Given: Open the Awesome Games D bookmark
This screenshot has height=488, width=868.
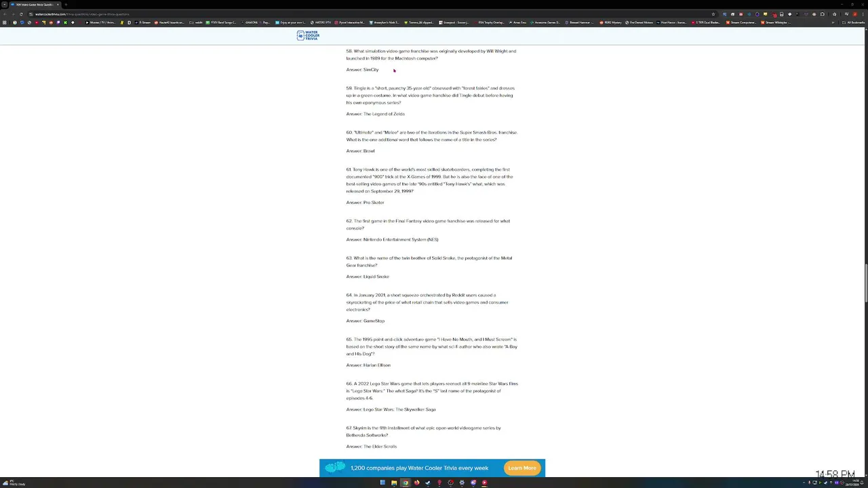Looking at the screenshot, I should pos(545,22).
